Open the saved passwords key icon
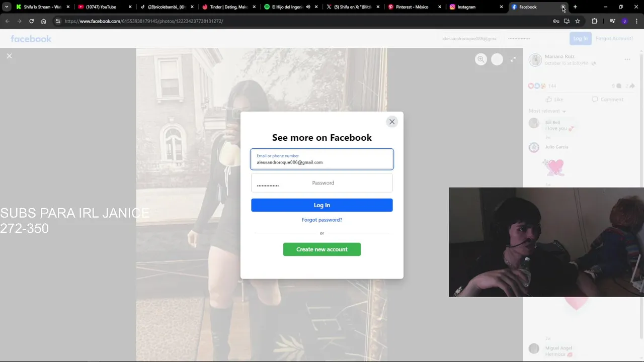Image resolution: width=644 pixels, height=362 pixels. click(x=556, y=21)
